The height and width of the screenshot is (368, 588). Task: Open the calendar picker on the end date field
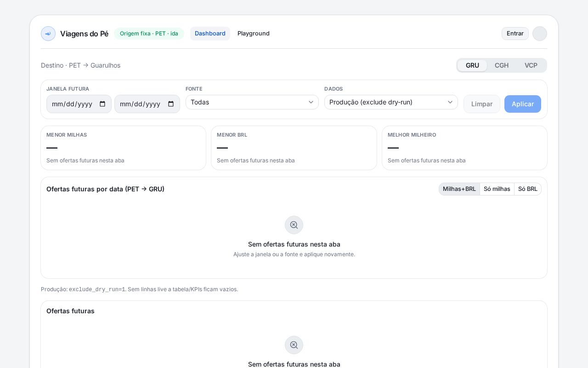pyautogui.click(x=171, y=104)
